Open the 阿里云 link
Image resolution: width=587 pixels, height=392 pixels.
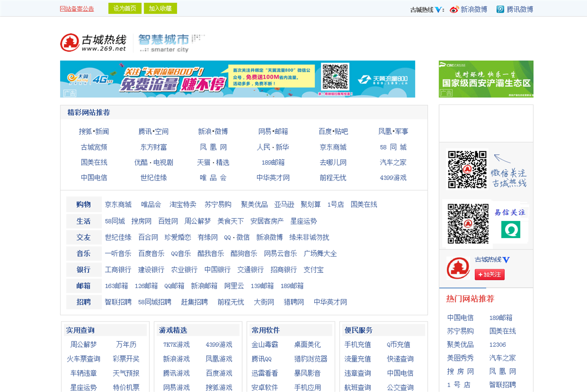[234, 286]
